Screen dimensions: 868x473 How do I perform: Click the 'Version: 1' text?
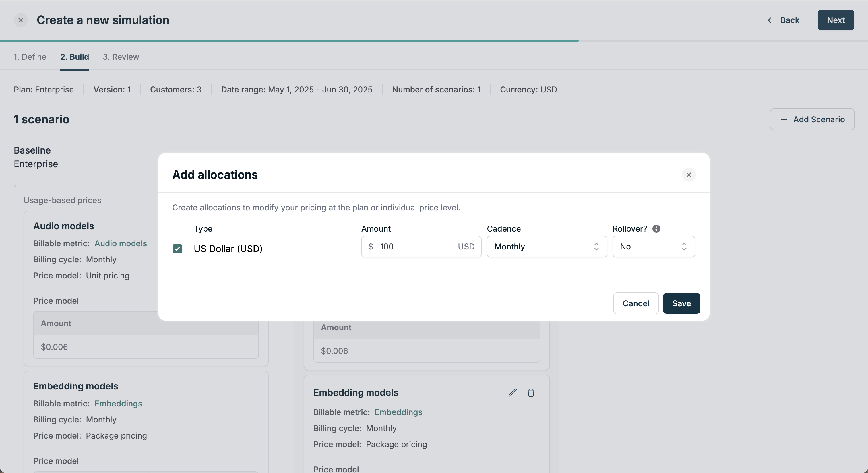(x=112, y=90)
